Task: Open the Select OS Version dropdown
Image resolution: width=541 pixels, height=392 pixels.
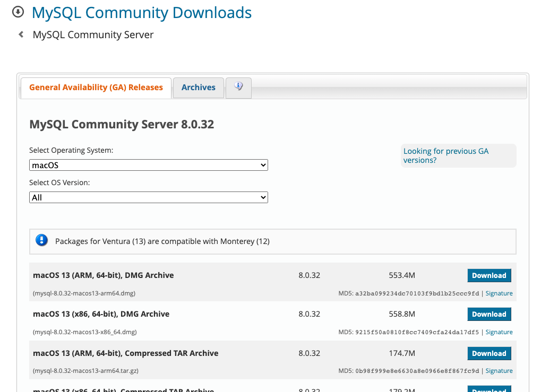Action: click(x=148, y=197)
